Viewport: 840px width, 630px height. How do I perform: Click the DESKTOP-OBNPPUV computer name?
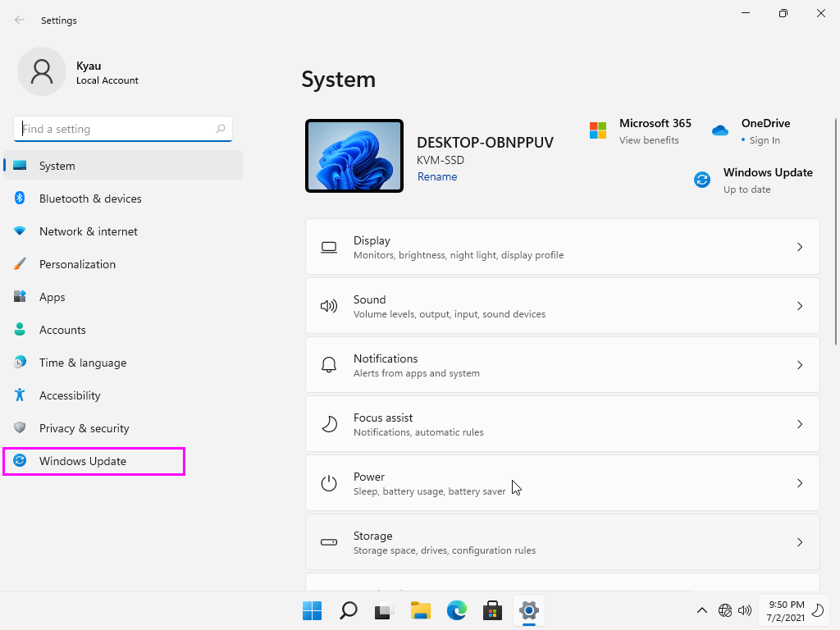click(x=485, y=143)
